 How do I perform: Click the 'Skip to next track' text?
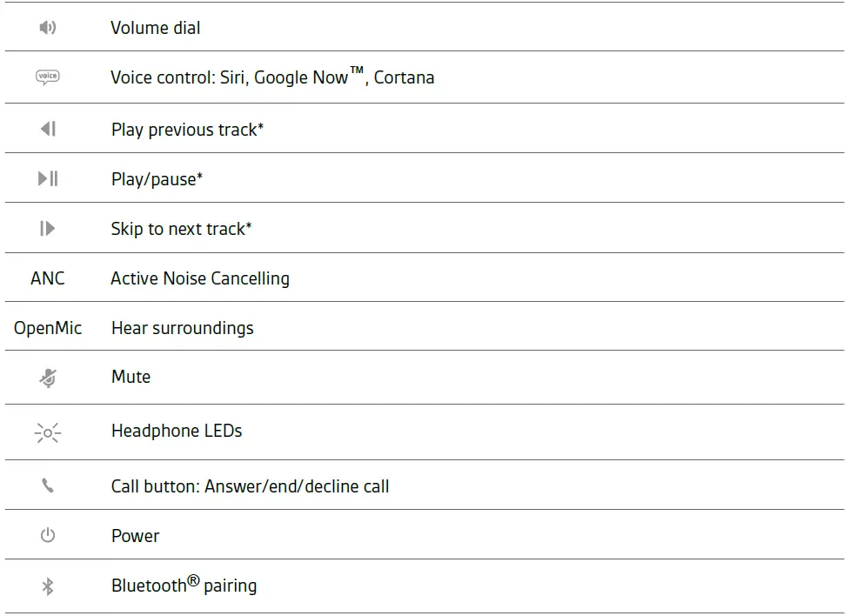(181, 229)
